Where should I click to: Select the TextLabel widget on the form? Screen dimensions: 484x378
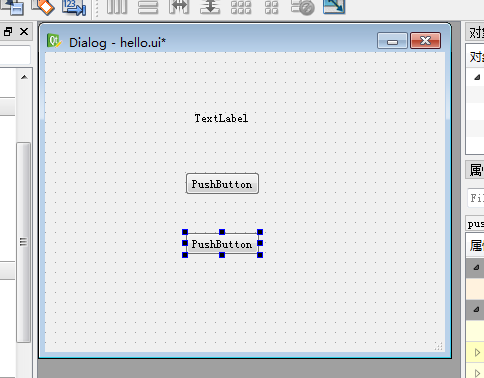tap(221, 118)
